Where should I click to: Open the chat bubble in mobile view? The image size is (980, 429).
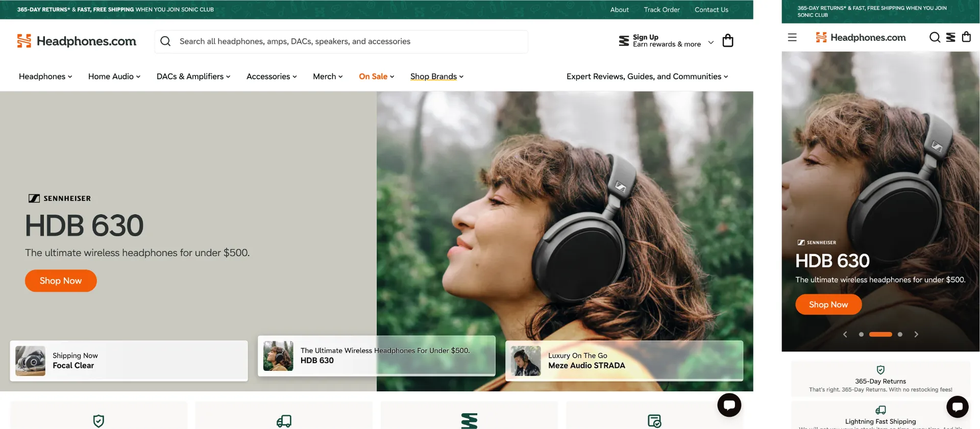[958, 407]
